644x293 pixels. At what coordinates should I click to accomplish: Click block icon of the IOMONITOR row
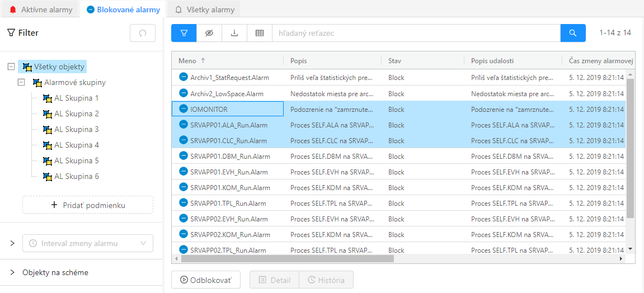(183, 109)
